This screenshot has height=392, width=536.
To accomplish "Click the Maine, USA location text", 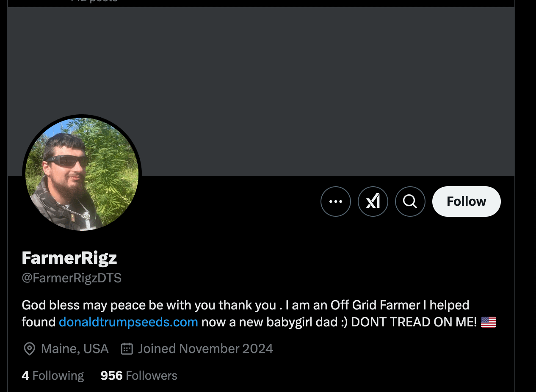I will (75, 349).
